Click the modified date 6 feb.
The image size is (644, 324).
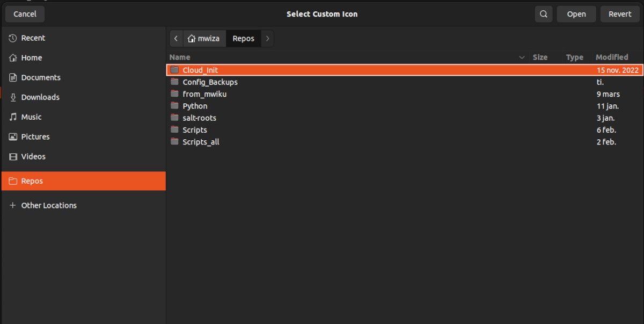pos(606,129)
